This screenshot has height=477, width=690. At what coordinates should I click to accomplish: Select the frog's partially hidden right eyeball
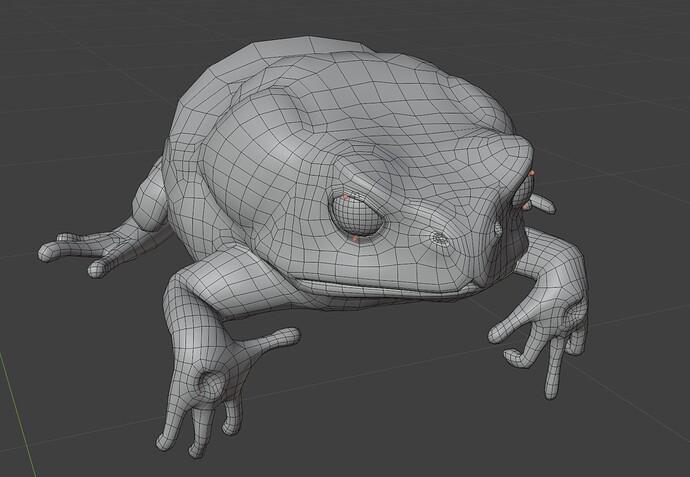point(522,191)
